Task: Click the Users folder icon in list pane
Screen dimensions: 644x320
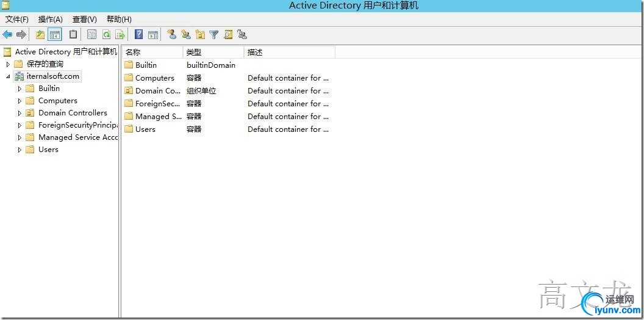Action: (x=129, y=129)
